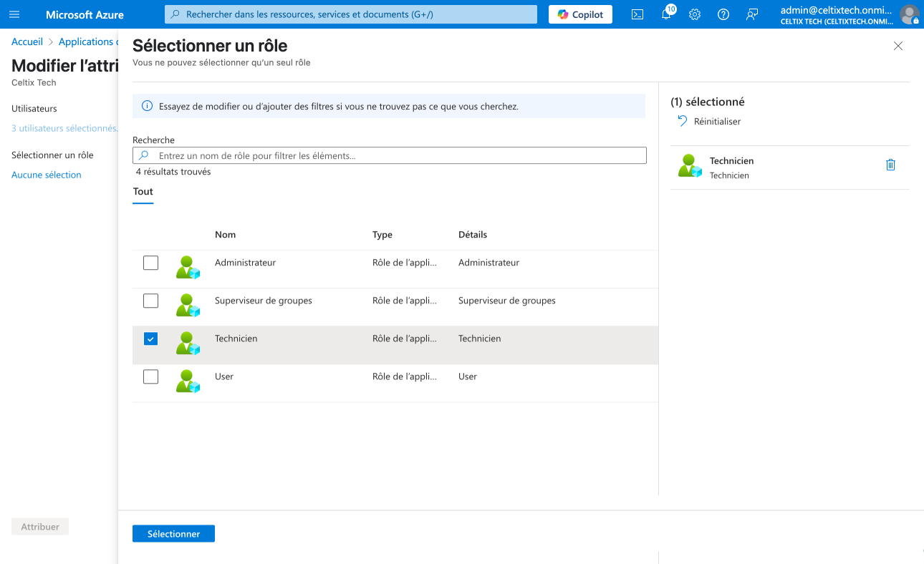
Task: Click the Réinitialiser reset icon
Action: tap(683, 121)
